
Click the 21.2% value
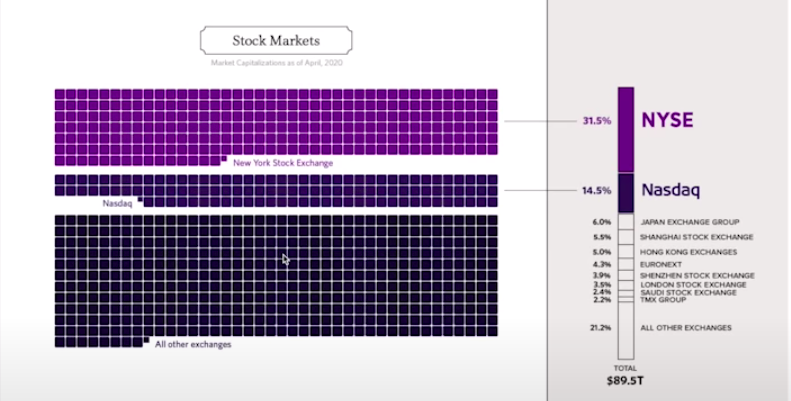(x=600, y=328)
